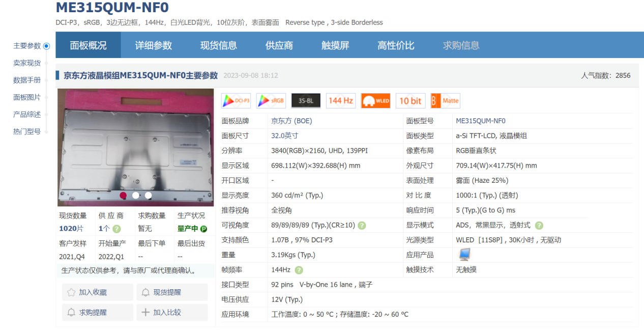Open the 京东方 (BOE) brand link
This screenshot has height=332, width=644.
click(291, 121)
